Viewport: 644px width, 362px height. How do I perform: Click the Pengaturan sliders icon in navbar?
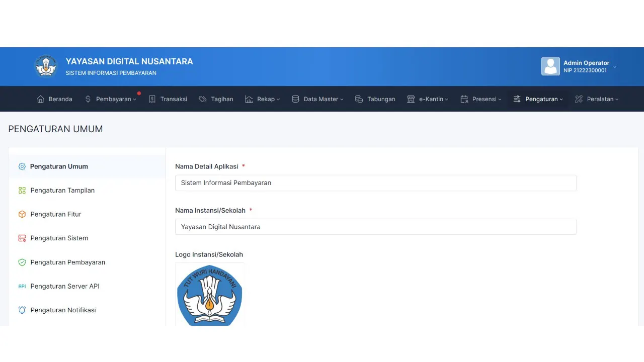coord(517,99)
